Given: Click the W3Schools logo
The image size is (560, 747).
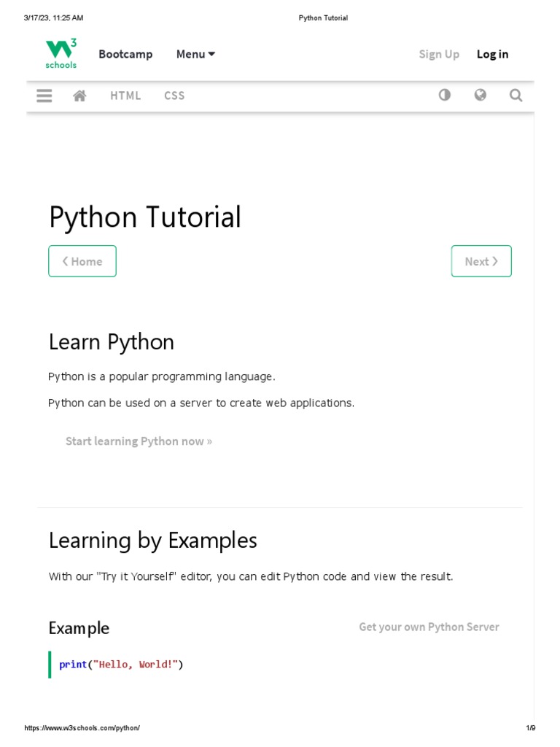Looking at the screenshot, I should point(61,54).
